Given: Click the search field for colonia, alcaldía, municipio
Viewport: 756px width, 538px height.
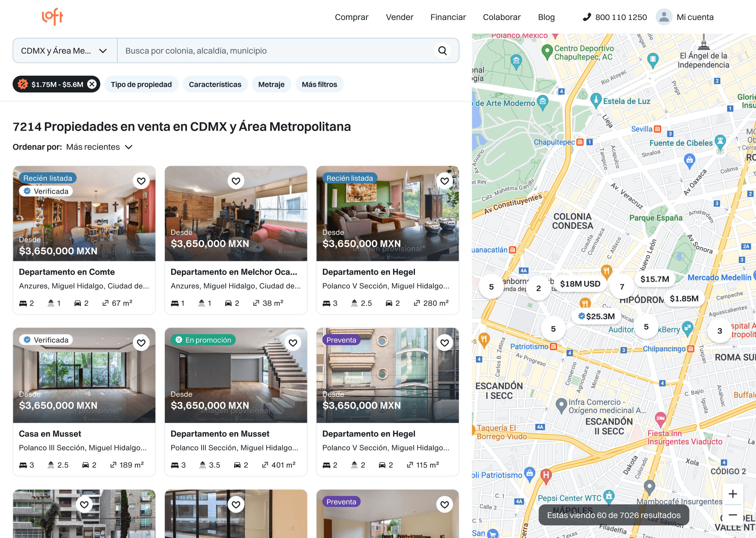Looking at the screenshot, I should pos(276,51).
